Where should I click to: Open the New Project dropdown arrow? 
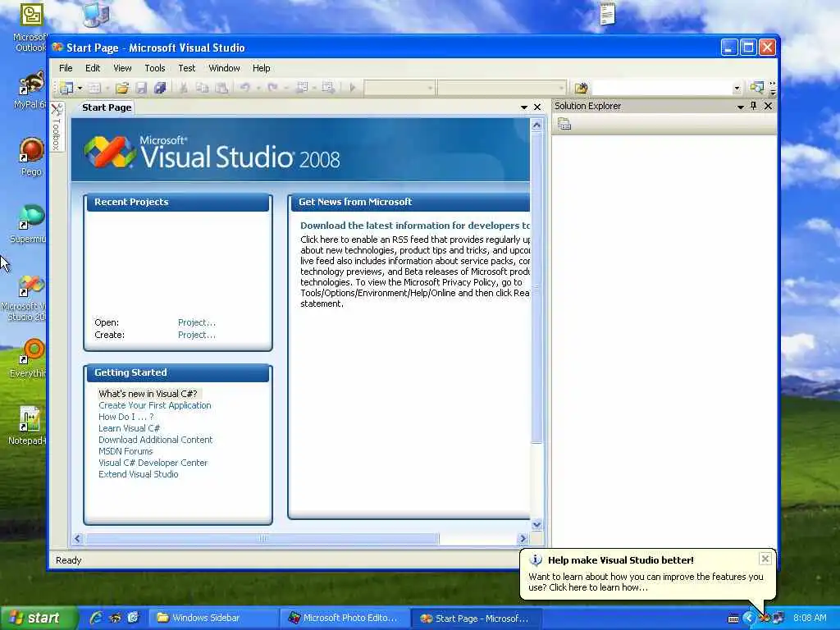click(x=80, y=88)
